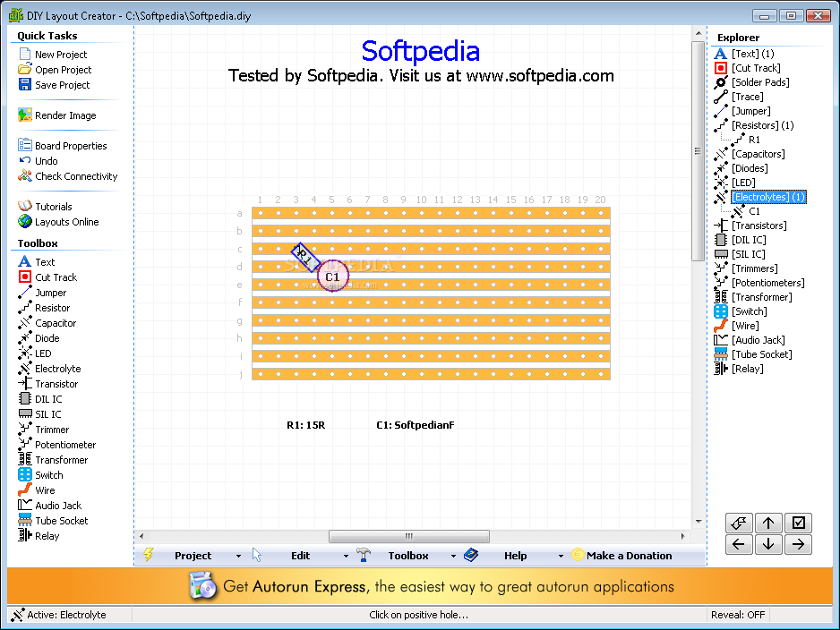Select the LED tool in Toolbox
Viewport: 840px width, 630px height.
click(34, 353)
